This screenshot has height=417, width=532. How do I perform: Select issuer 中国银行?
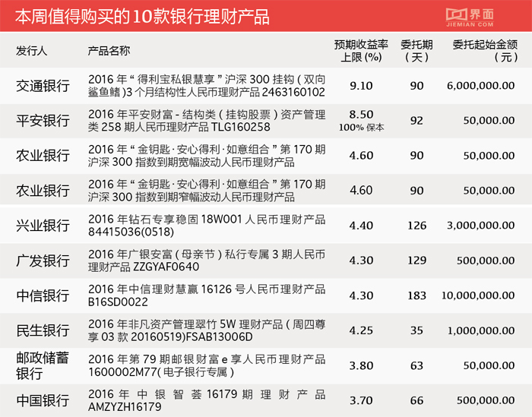[x=43, y=400]
